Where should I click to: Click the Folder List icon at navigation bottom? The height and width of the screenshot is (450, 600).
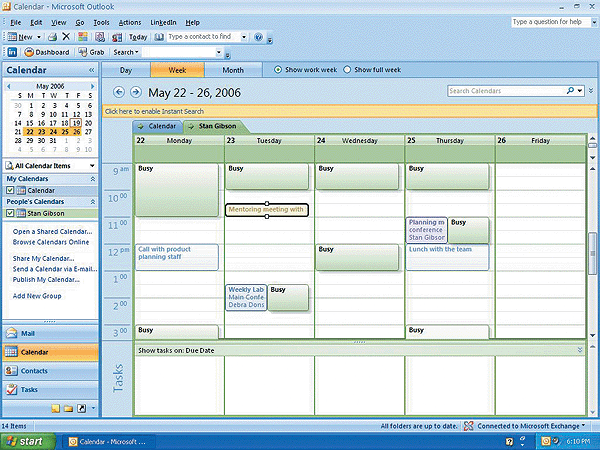pos(68,409)
